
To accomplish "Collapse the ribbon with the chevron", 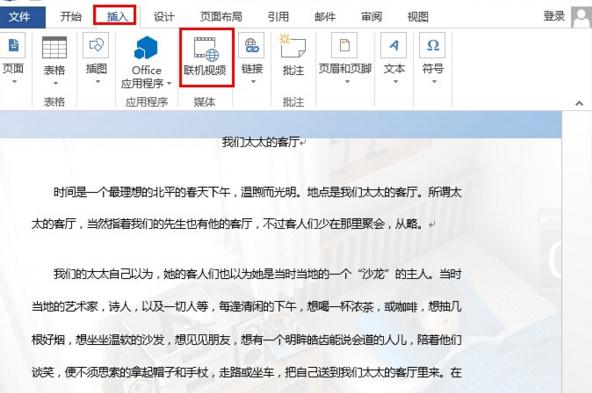I will [579, 103].
